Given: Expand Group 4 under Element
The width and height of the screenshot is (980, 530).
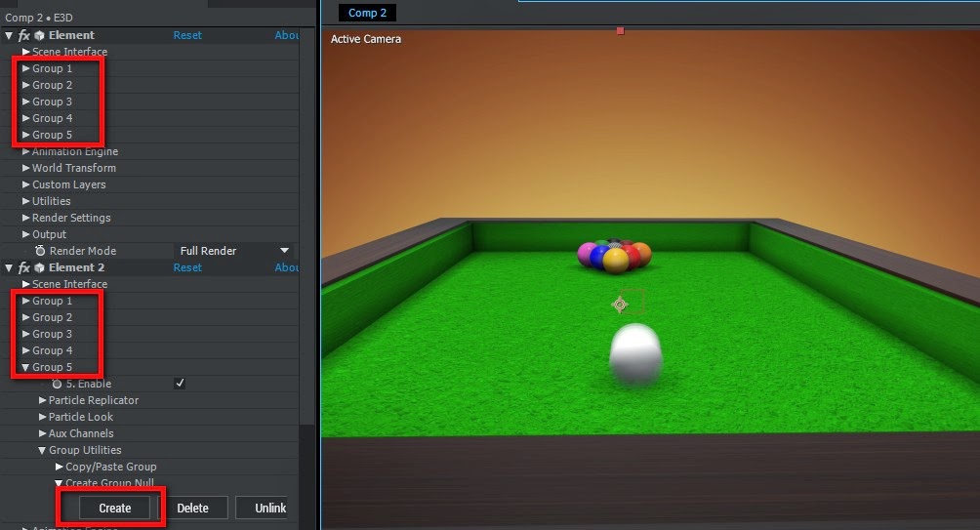Looking at the screenshot, I should coord(25,118).
